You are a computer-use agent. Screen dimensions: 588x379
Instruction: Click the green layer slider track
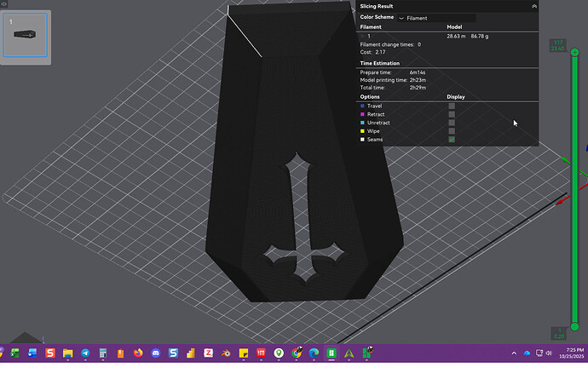[x=574, y=189]
